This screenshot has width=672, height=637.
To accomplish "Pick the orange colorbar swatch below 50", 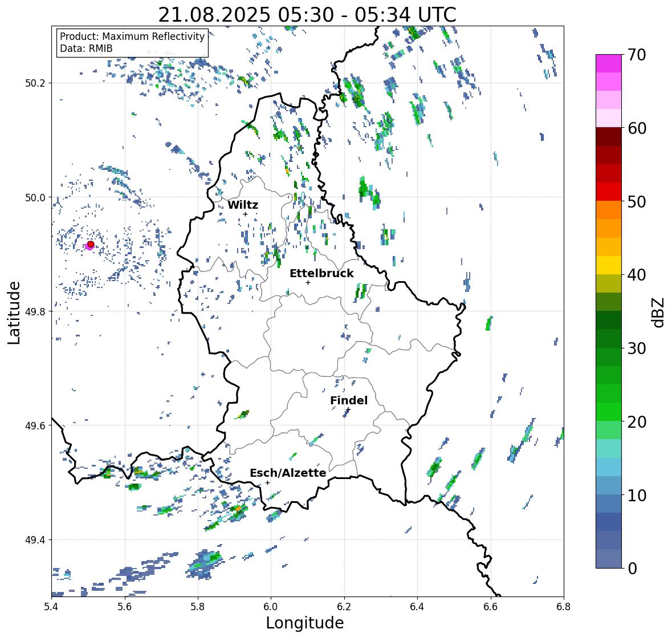I will point(609,210).
